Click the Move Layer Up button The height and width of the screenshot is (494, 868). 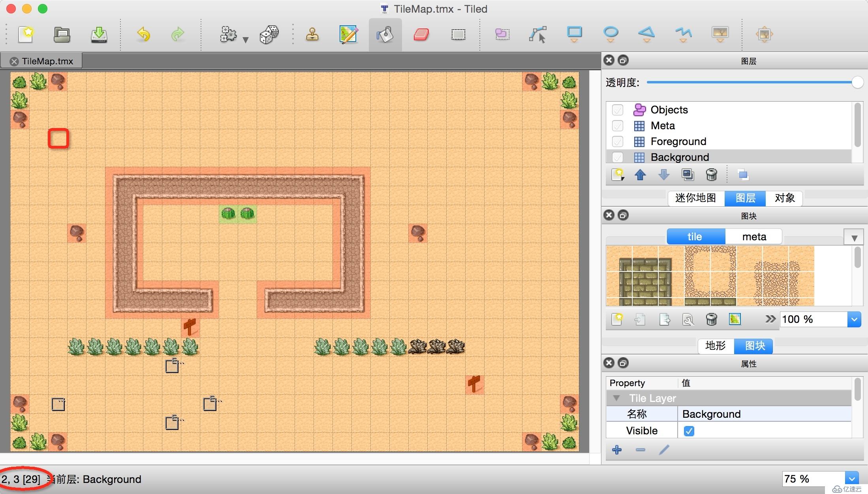pos(643,174)
